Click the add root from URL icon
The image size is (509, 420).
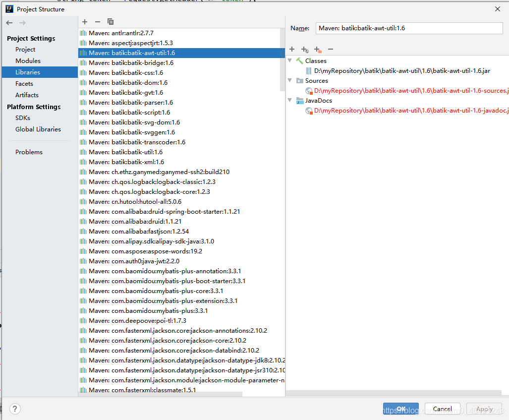click(305, 50)
